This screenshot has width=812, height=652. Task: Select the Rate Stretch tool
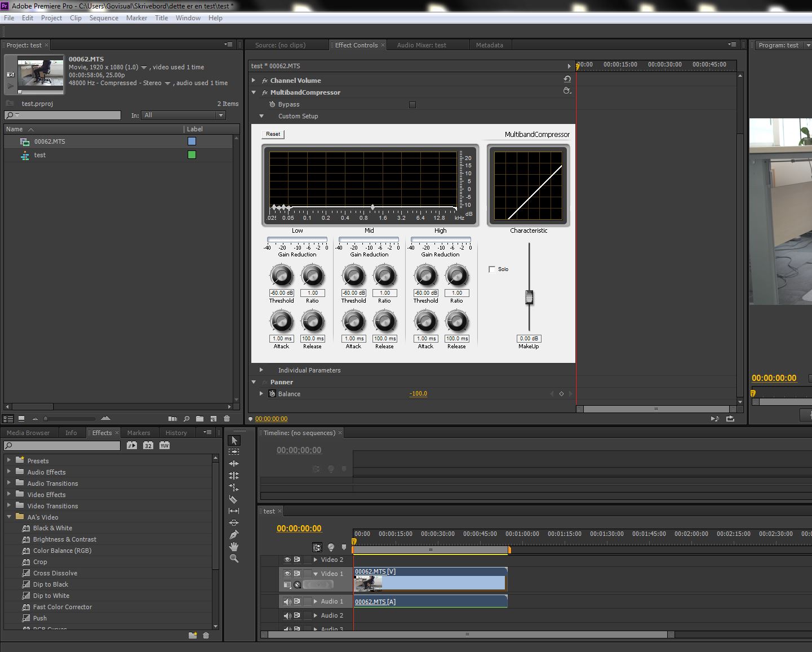(x=234, y=487)
